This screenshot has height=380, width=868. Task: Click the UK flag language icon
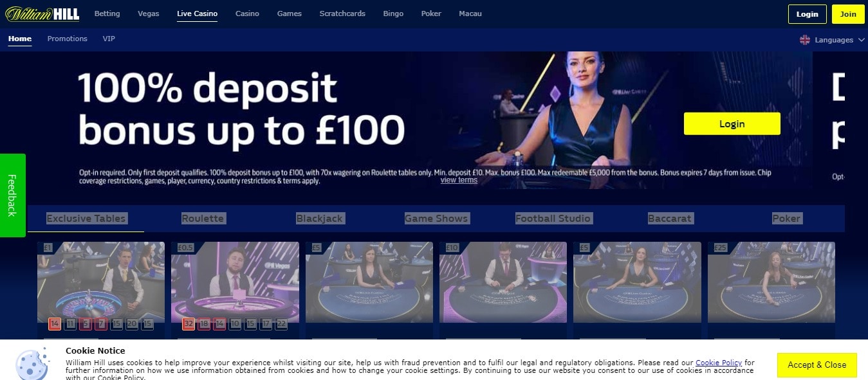[805, 40]
